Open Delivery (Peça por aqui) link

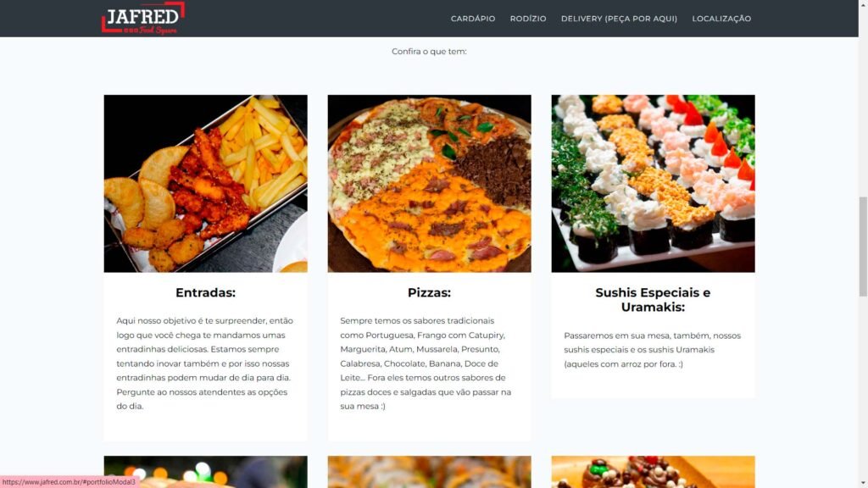click(x=619, y=19)
